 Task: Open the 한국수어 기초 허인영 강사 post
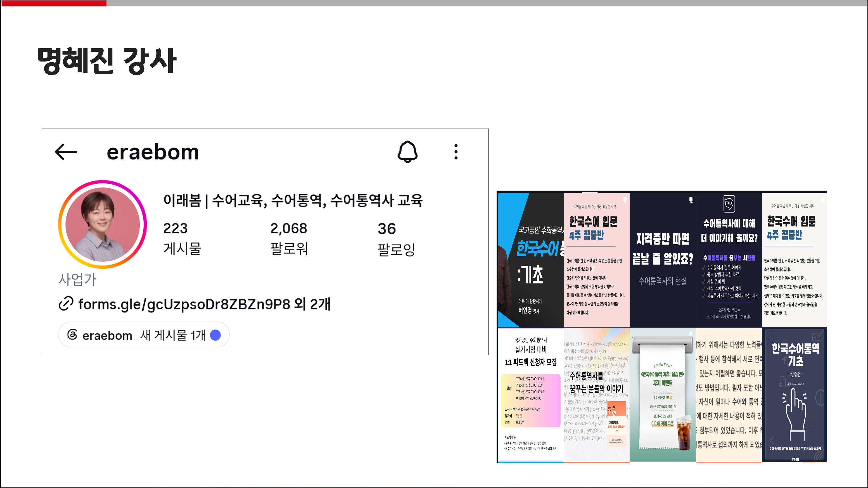point(531,260)
